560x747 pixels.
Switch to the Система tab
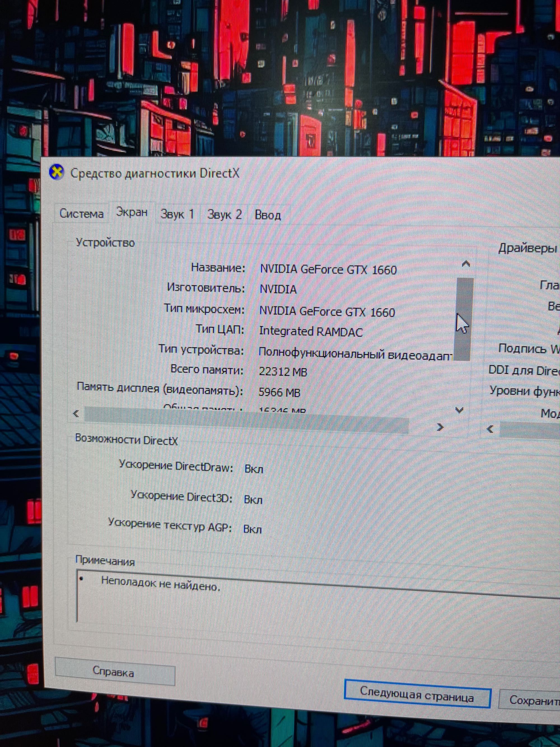pyautogui.click(x=81, y=214)
